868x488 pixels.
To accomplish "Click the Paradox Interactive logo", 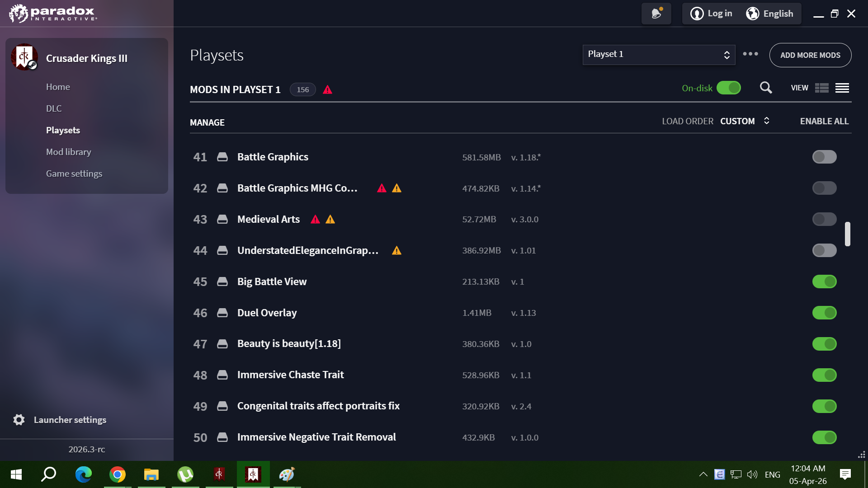I will (x=53, y=14).
